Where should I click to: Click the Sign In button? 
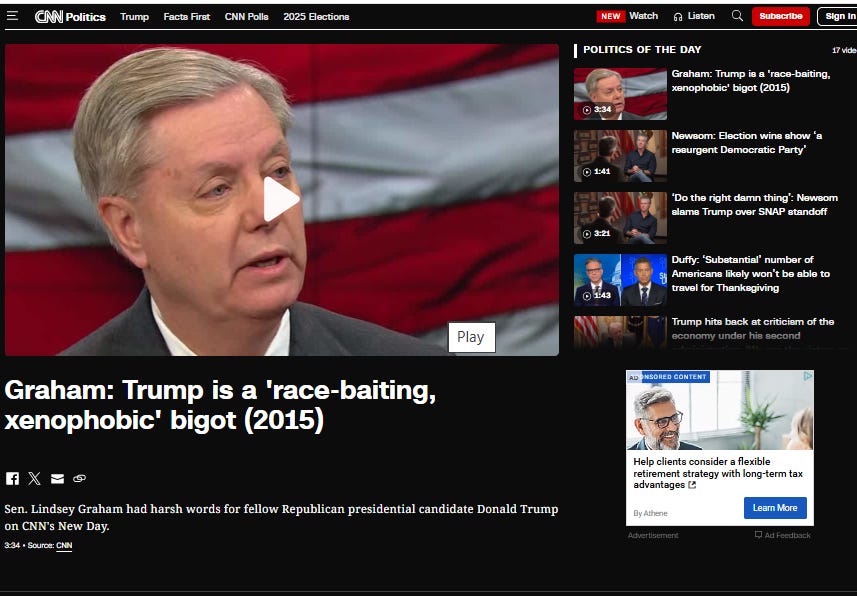coord(839,16)
